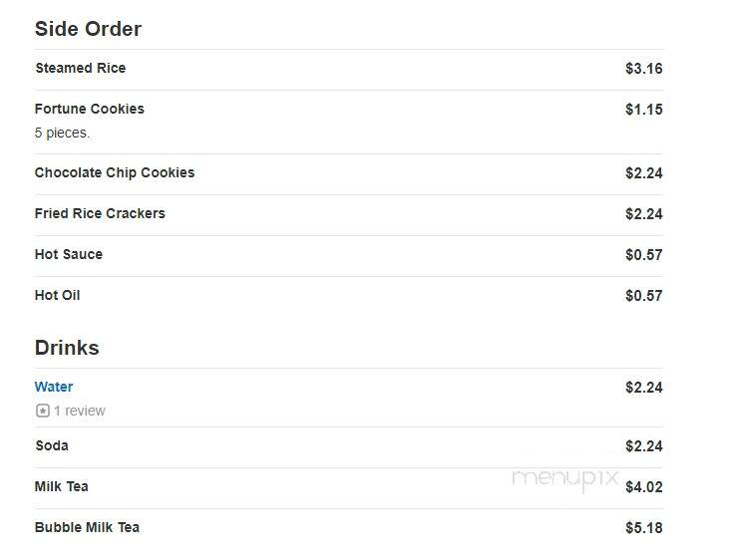
Task: Click the review star icon under Water
Action: (x=43, y=411)
